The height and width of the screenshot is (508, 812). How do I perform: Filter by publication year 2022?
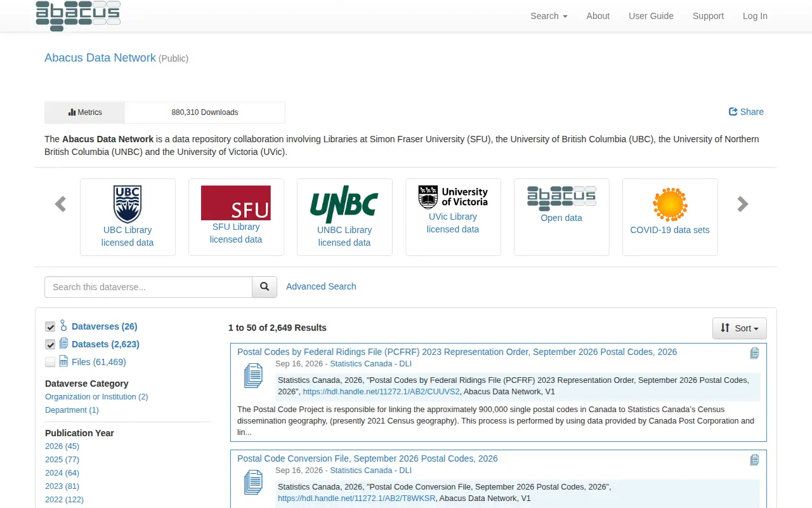point(64,500)
